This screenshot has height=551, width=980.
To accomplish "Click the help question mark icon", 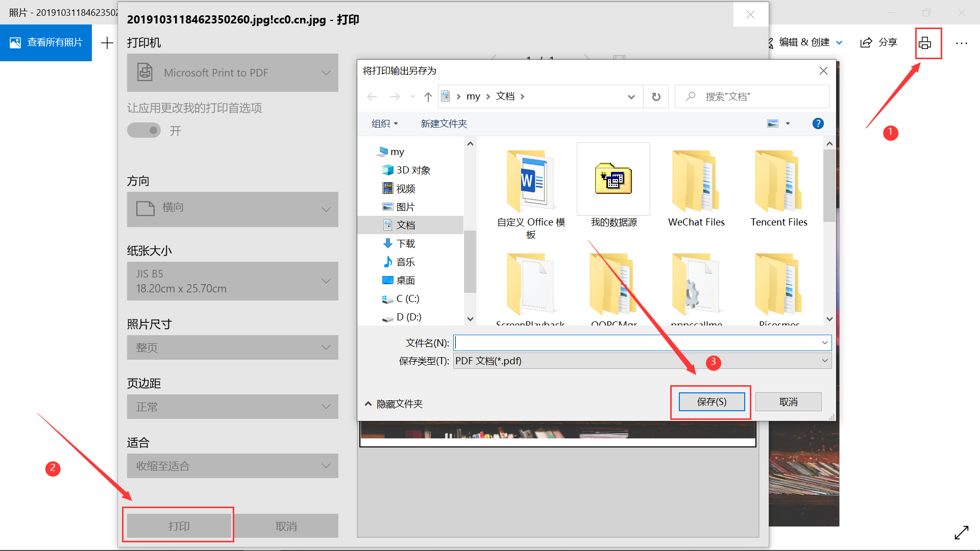I will 818,123.
